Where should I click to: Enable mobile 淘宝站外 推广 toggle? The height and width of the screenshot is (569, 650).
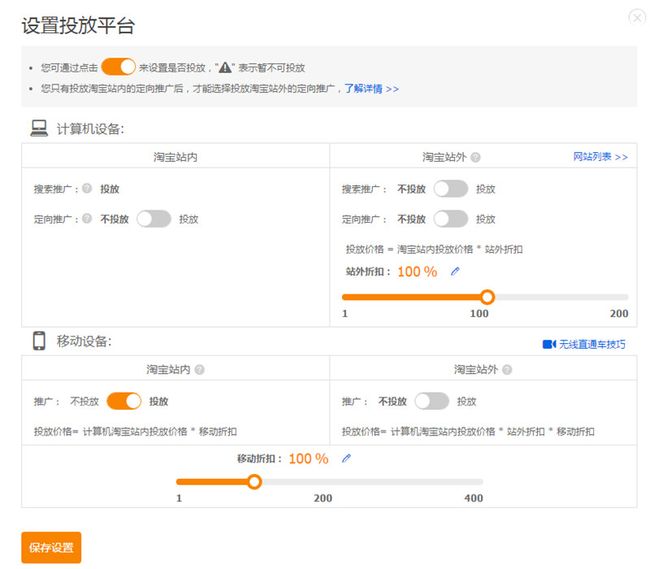point(432,401)
